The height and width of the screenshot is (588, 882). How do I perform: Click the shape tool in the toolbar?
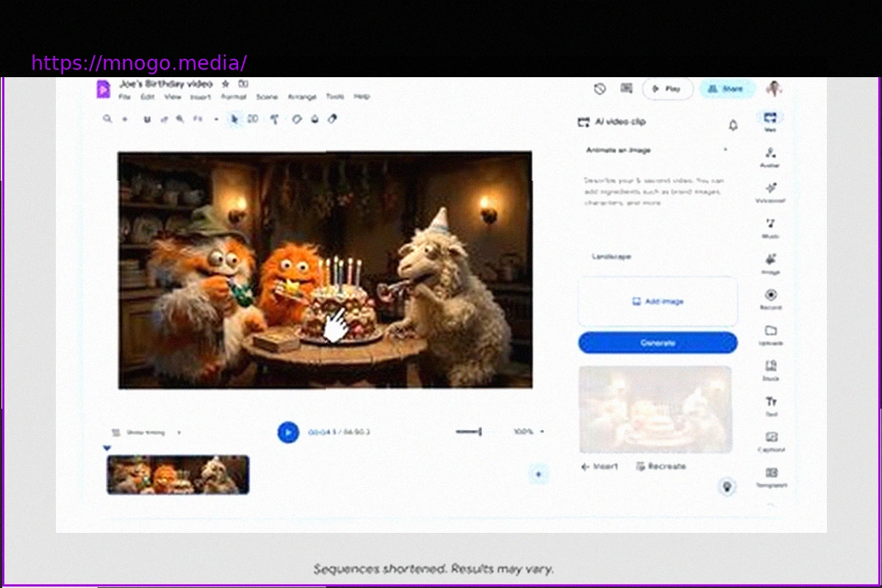pos(297,118)
